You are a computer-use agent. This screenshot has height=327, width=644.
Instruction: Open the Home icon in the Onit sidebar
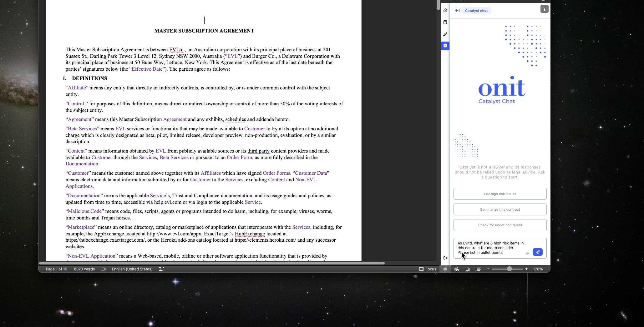point(445,10)
